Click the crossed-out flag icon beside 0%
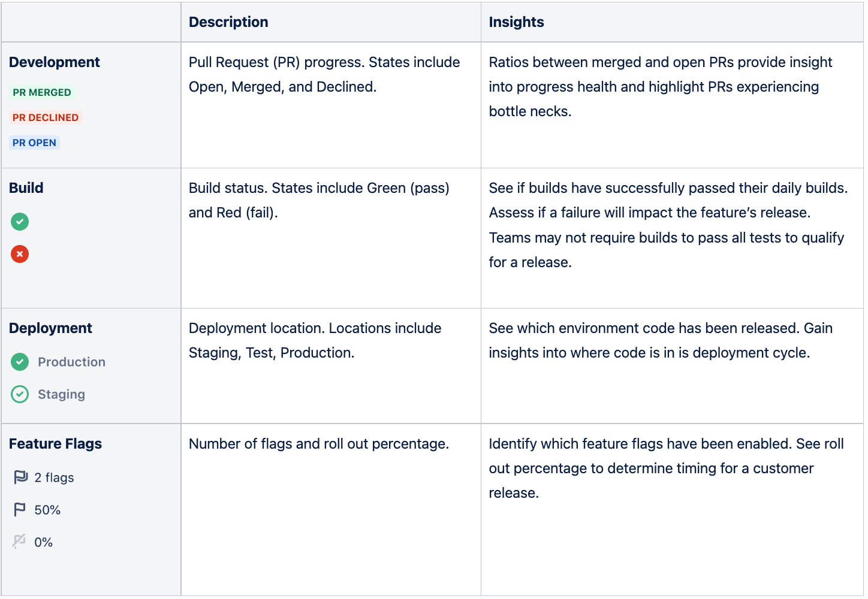Viewport: 868px width, 599px height. coord(19,541)
